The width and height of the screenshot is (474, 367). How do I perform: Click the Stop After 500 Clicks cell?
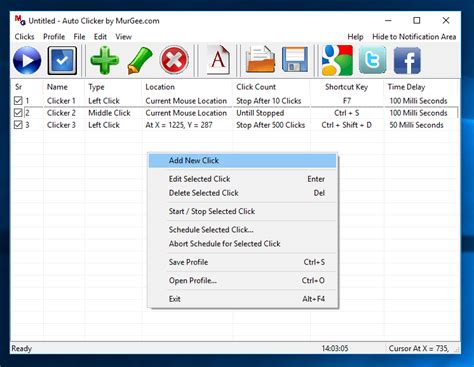[x=270, y=125]
